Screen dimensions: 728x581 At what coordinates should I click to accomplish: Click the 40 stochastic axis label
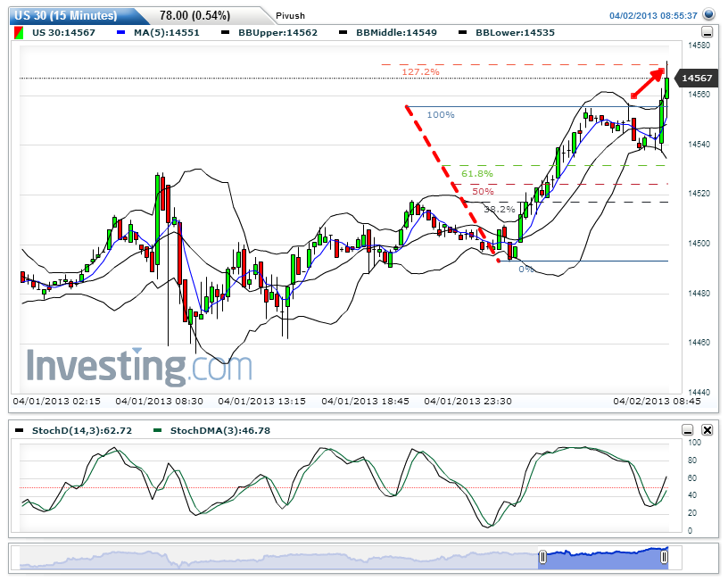tap(692, 495)
